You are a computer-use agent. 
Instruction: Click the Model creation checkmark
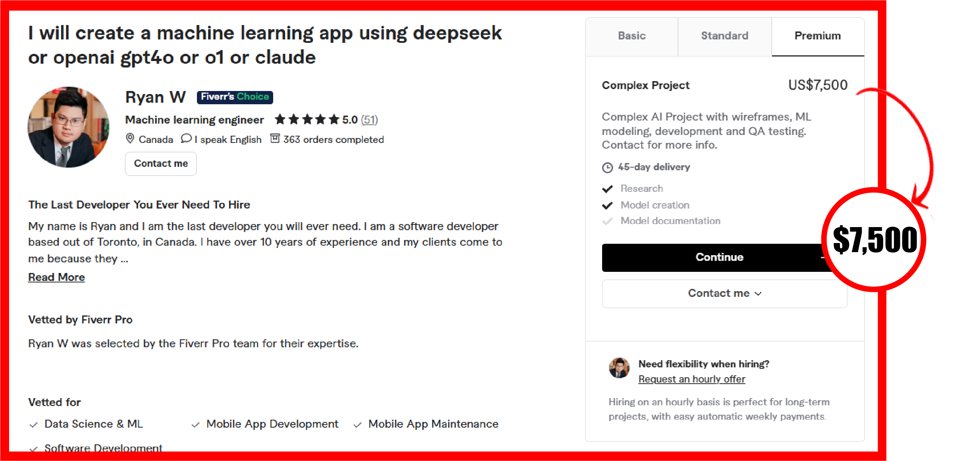pos(607,205)
